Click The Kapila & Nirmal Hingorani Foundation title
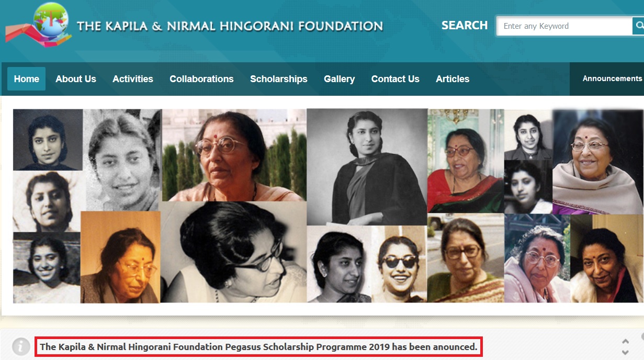This screenshot has height=360, width=644. coord(230,26)
